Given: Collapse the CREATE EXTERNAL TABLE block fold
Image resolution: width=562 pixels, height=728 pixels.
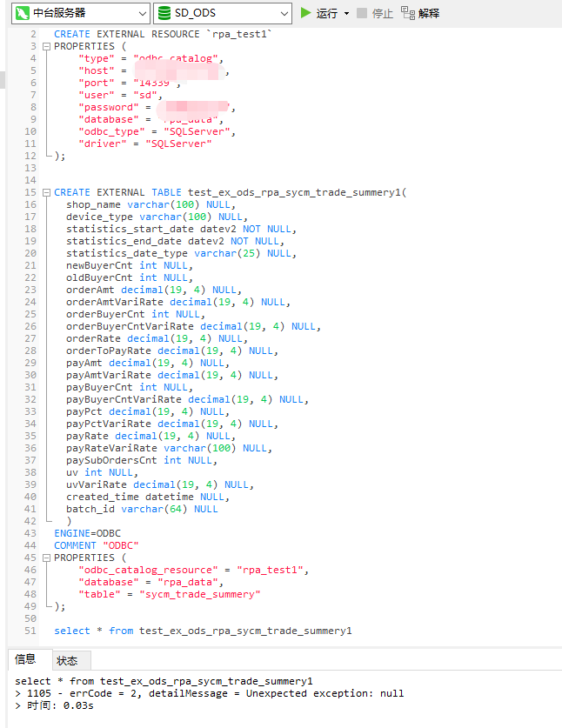Looking at the screenshot, I should pos(46,192).
